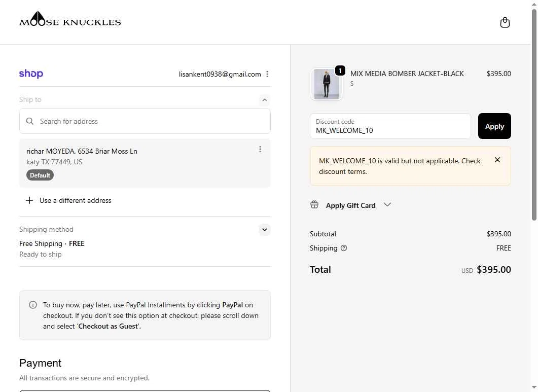
Task: Open options menu for Briar Moss Ln address
Action: pos(260,149)
